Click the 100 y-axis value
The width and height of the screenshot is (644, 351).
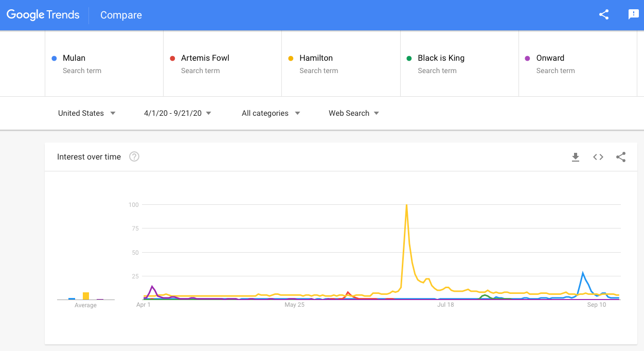pyautogui.click(x=134, y=205)
